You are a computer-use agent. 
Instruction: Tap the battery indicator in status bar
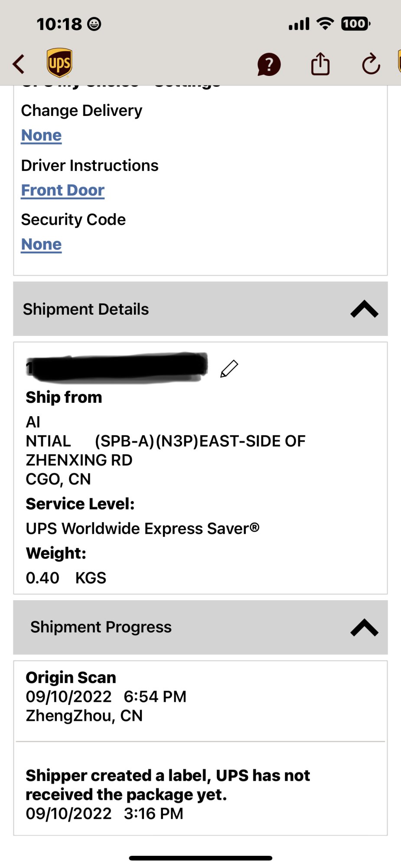(x=355, y=23)
